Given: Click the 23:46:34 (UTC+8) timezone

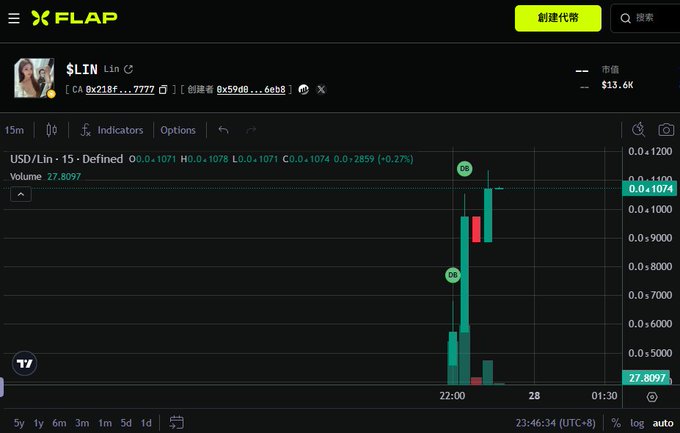Looking at the screenshot, I should click(555, 423).
